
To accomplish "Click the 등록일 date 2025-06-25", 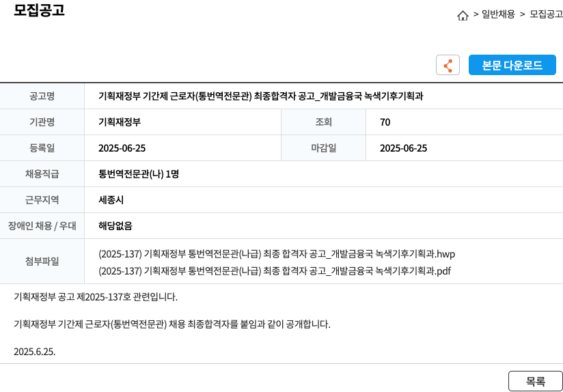I will pos(122,148).
